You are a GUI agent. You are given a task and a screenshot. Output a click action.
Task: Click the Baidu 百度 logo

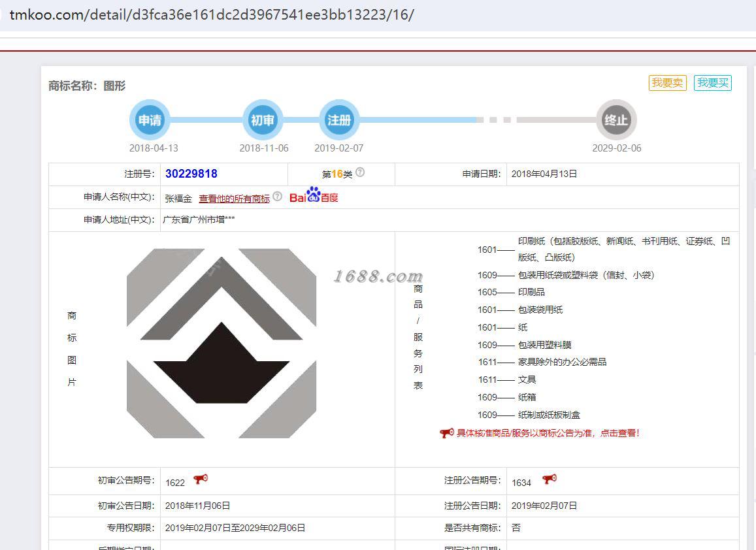click(x=314, y=195)
